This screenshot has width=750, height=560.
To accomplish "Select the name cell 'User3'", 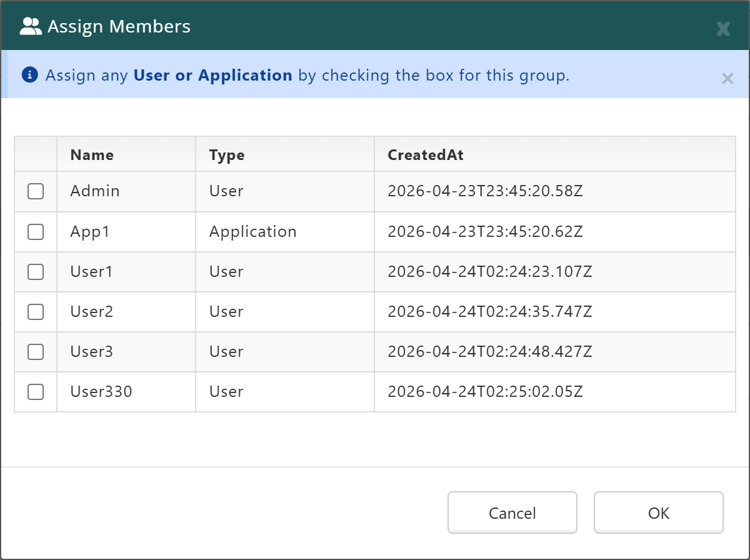I will 126,352.
